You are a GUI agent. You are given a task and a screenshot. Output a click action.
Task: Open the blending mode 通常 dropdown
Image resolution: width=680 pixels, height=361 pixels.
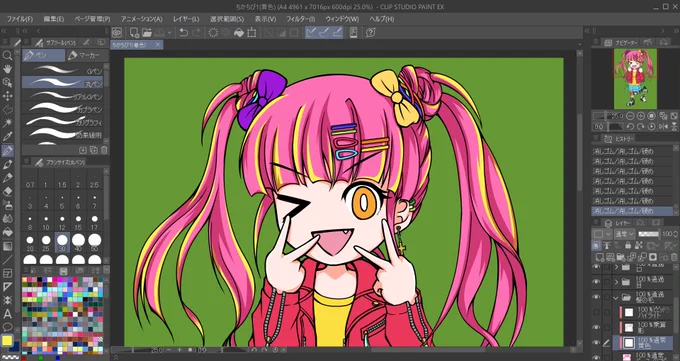[x=624, y=234]
